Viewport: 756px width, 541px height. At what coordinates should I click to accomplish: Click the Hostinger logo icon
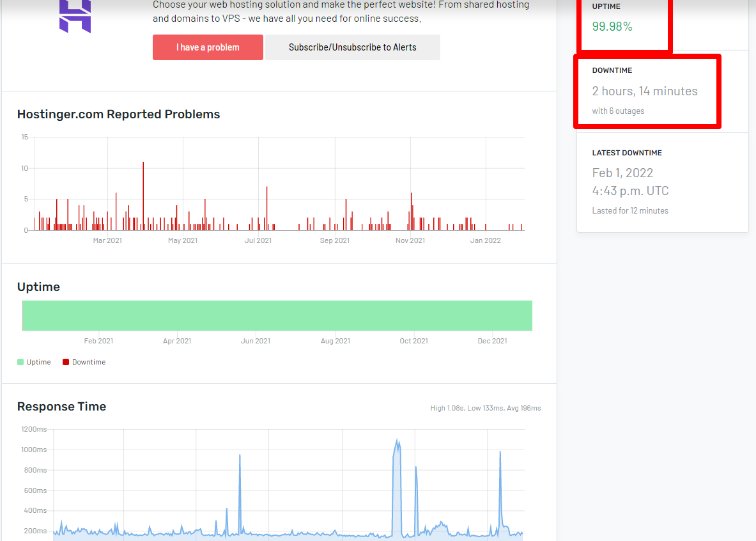[75, 17]
